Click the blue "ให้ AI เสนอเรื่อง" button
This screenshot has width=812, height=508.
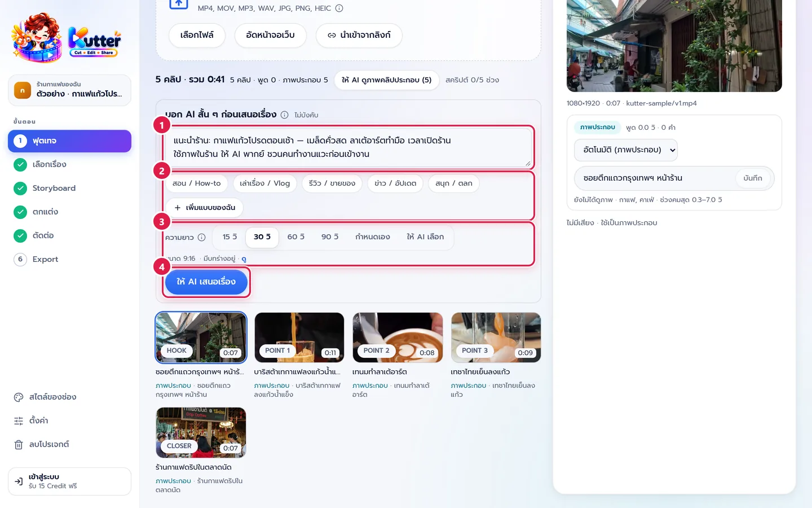click(206, 282)
